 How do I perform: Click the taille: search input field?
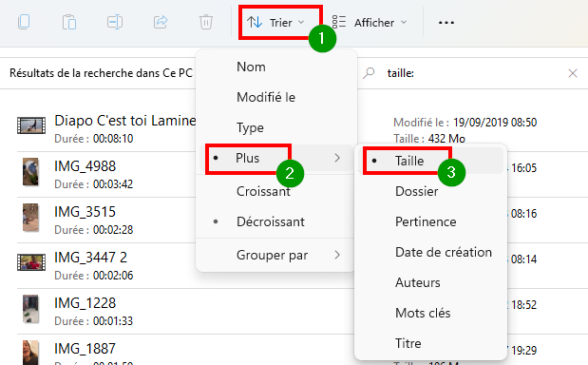point(472,73)
